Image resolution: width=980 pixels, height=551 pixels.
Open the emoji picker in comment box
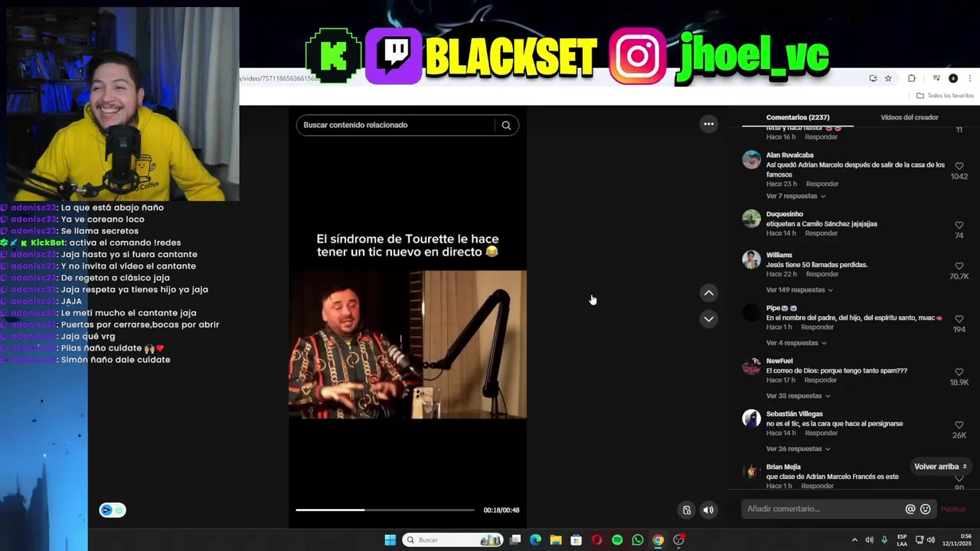(926, 509)
